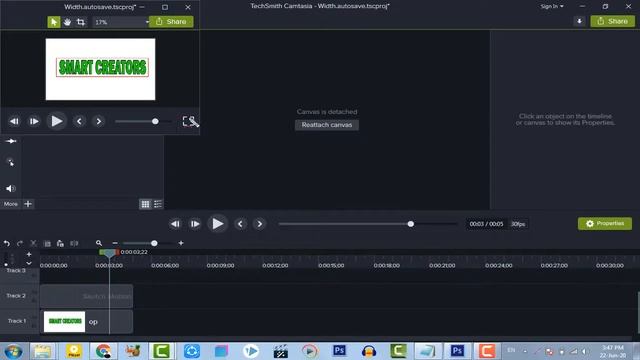Screen dimensions: 640x360
Task: Open File Explorer from taskbar
Action: (42, 351)
